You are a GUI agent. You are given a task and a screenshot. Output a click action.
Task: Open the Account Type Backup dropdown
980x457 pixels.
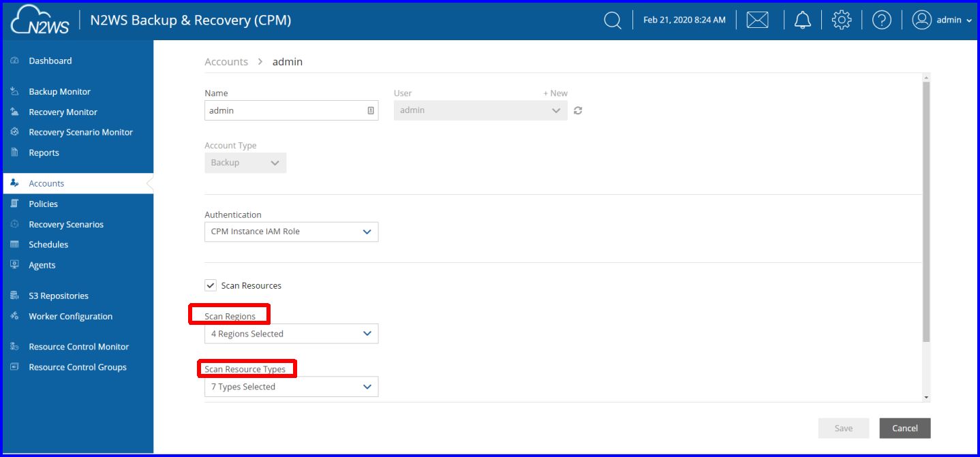point(245,163)
